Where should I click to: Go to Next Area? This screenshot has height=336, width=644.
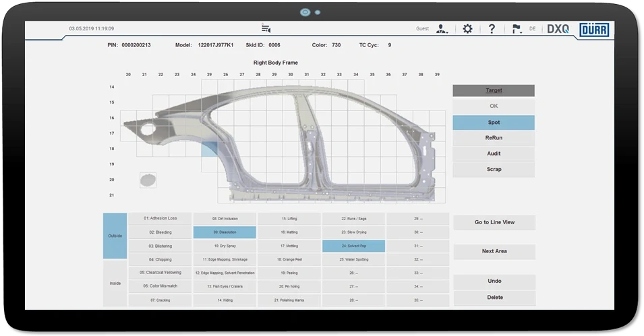pyautogui.click(x=494, y=251)
